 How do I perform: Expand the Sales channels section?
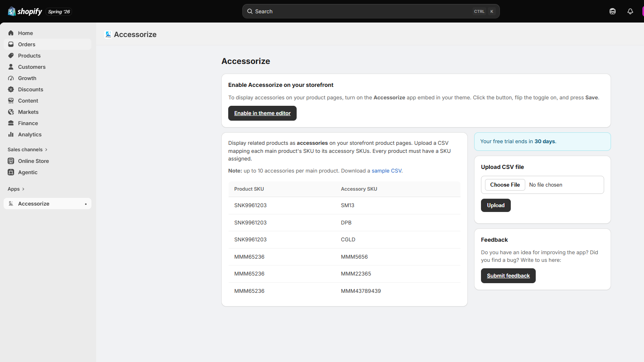click(27, 150)
